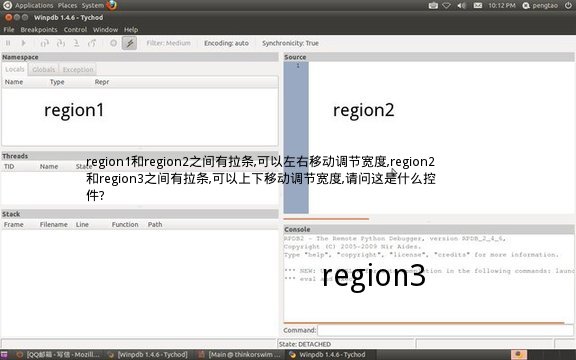Click the Line column header in Stack
Image resolution: width=576 pixels, height=360 pixels.
pyautogui.click(x=82, y=224)
